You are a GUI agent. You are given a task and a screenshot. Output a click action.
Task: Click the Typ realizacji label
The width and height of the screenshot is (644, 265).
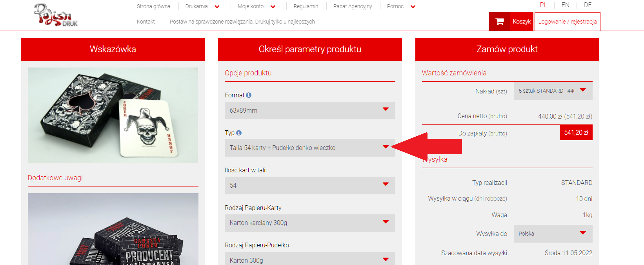[x=489, y=183]
